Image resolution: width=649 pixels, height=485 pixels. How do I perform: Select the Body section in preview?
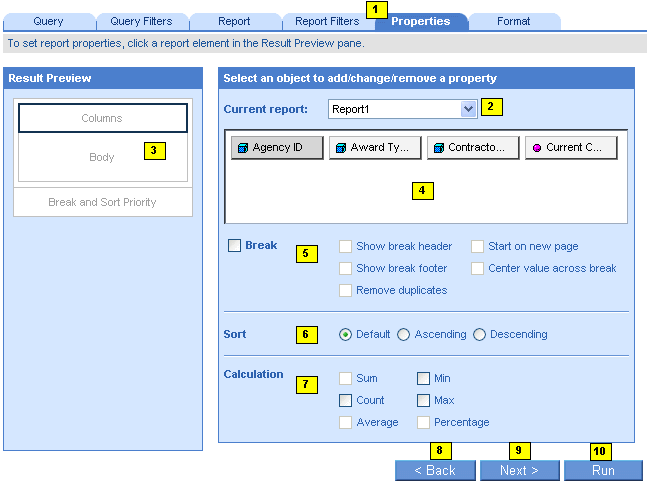tap(102, 157)
